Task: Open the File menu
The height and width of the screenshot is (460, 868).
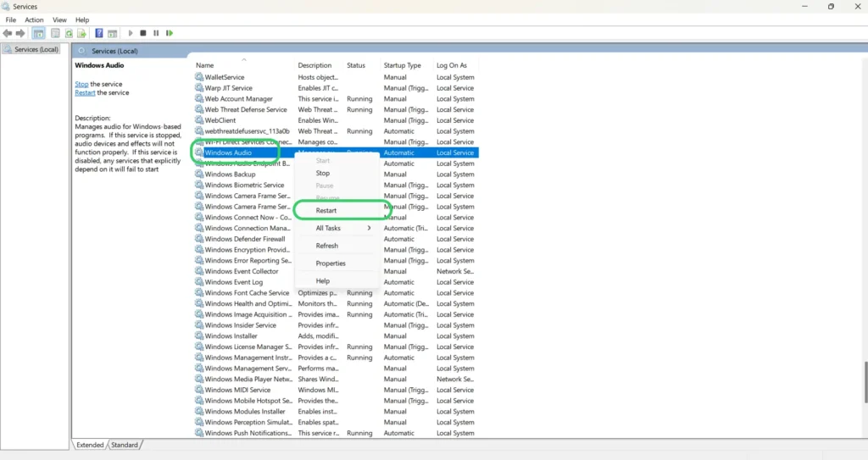Action: 10,20
